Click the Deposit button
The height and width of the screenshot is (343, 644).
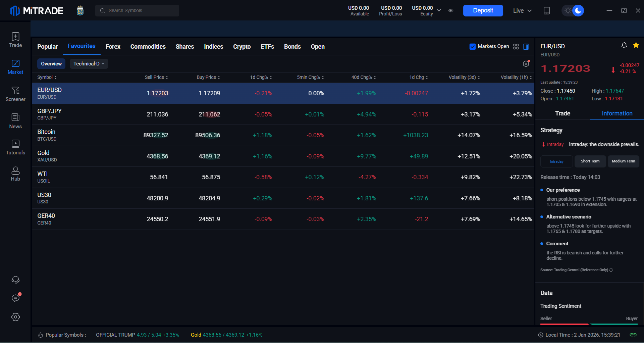click(x=483, y=10)
